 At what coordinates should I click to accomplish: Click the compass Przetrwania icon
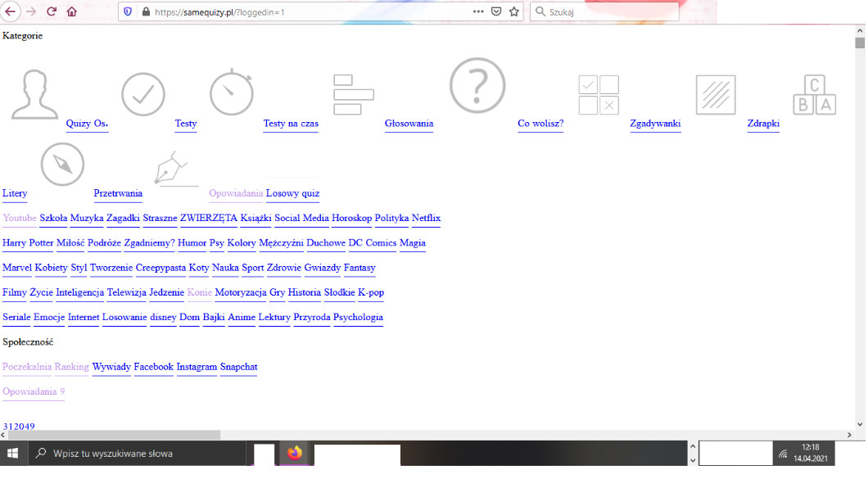point(62,165)
